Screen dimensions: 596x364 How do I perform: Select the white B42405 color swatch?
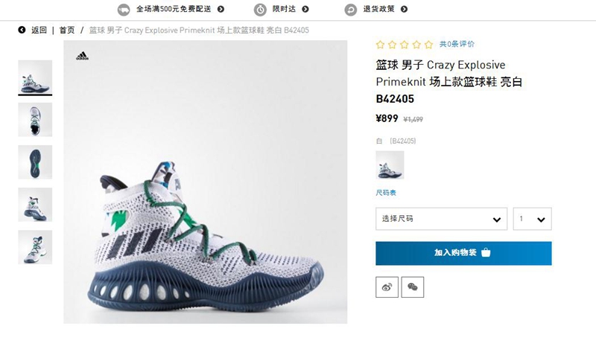[390, 165]
